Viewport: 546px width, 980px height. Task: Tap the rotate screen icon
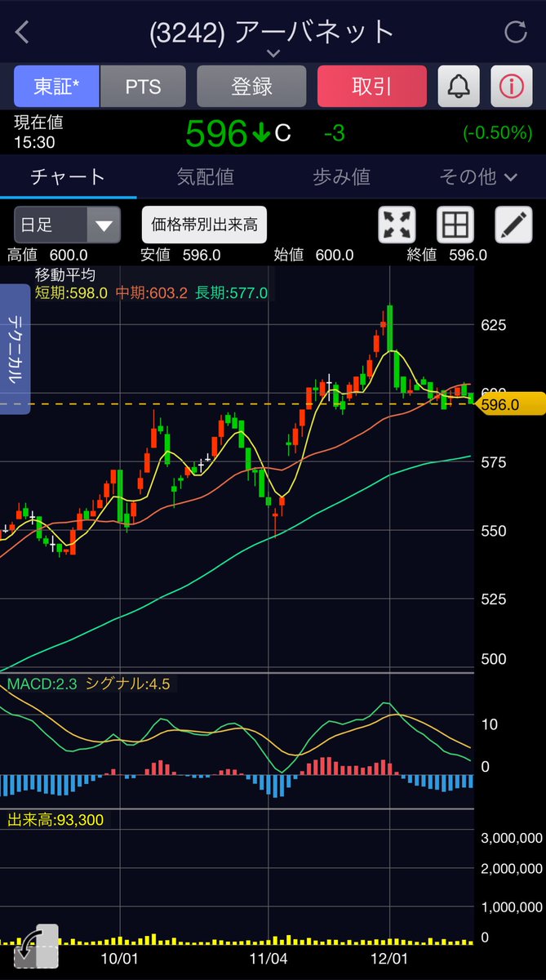tap(36, 947)
